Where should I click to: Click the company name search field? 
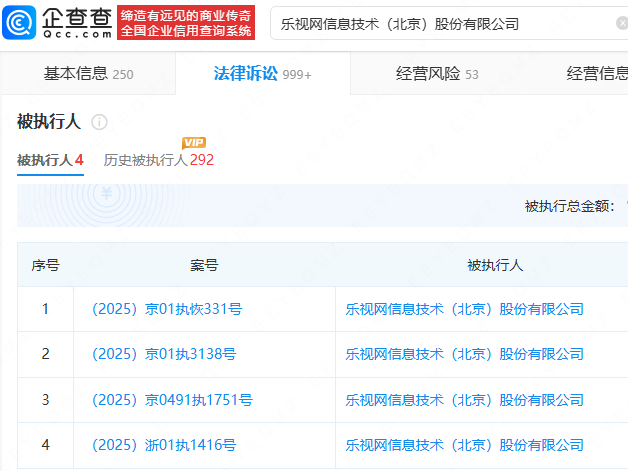pyautogui.click(x=450, y=22)
